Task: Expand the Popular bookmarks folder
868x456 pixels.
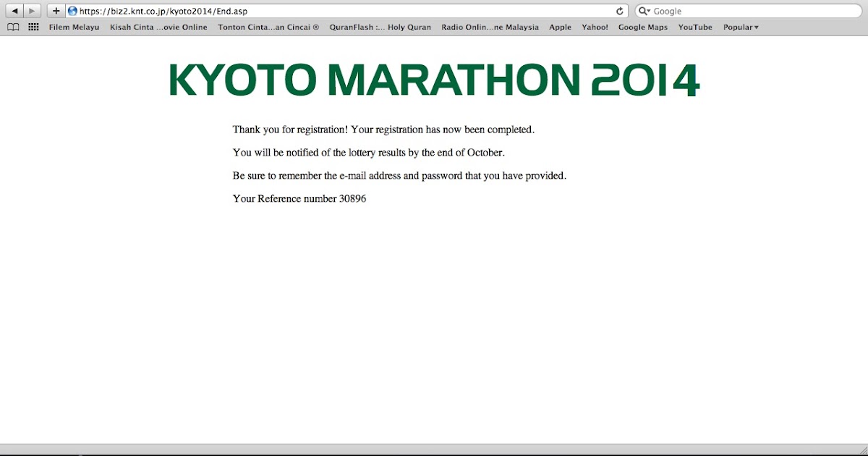Action: point(741,28)
